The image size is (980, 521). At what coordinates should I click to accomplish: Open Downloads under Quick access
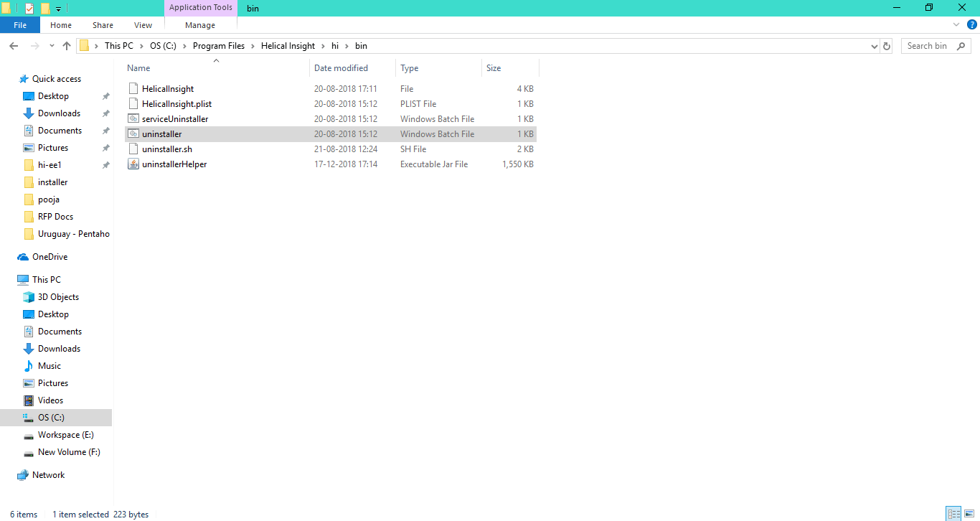pos(59,113)
